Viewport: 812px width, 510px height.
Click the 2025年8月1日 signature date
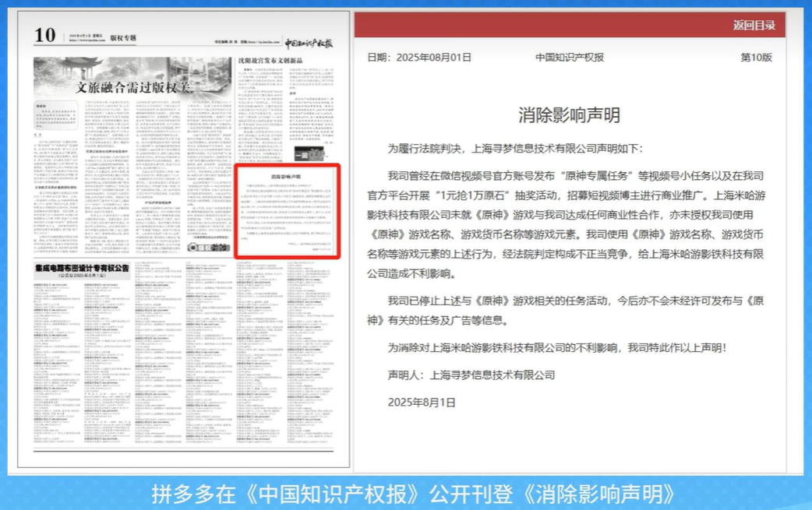point(422,403)
